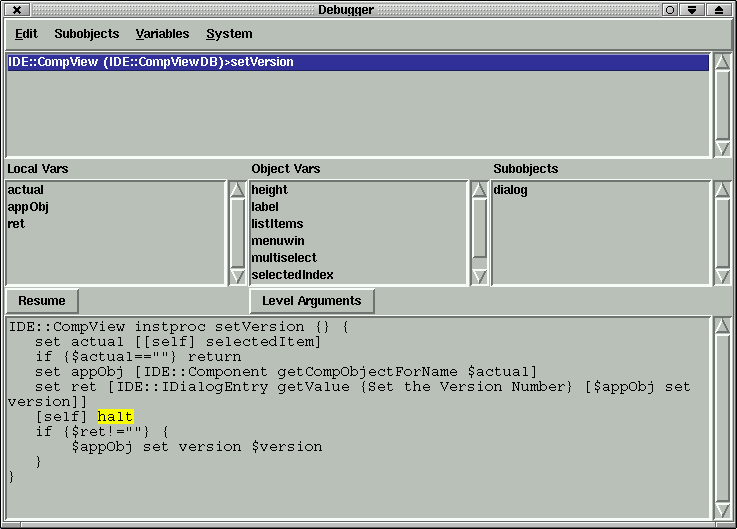
Task: Open the Subobjects menu
Action: click(x=86, y=34)
